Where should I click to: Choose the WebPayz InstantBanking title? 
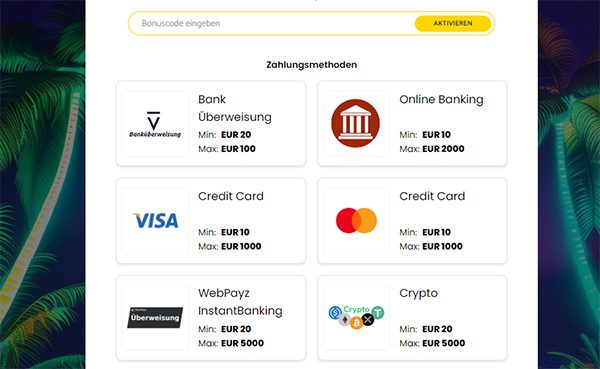click(x=240, y=302)
